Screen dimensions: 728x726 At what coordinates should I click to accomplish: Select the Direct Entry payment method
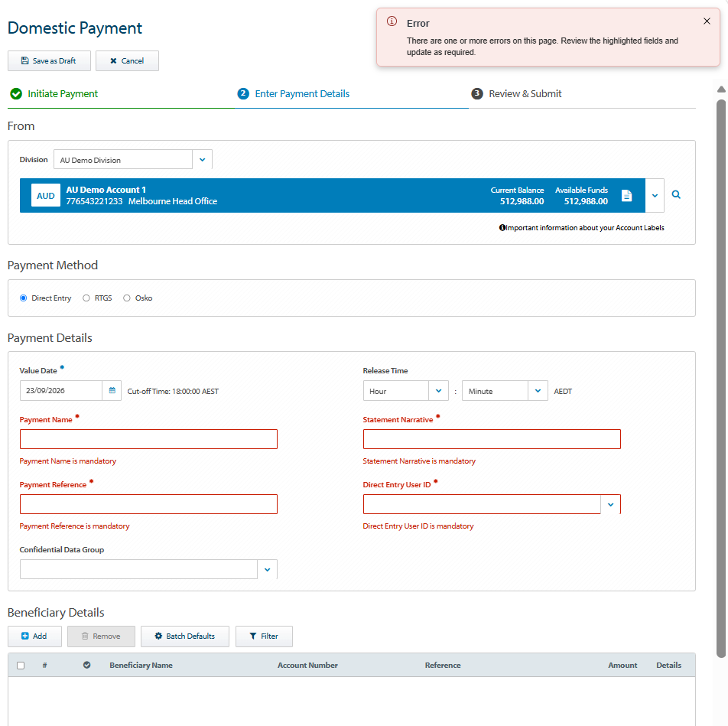23,298
